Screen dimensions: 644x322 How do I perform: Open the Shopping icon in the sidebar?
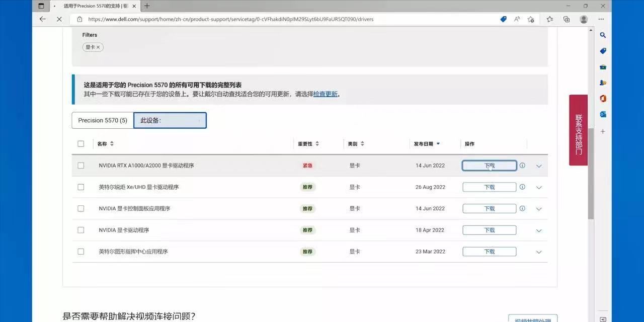click(603, 51)
